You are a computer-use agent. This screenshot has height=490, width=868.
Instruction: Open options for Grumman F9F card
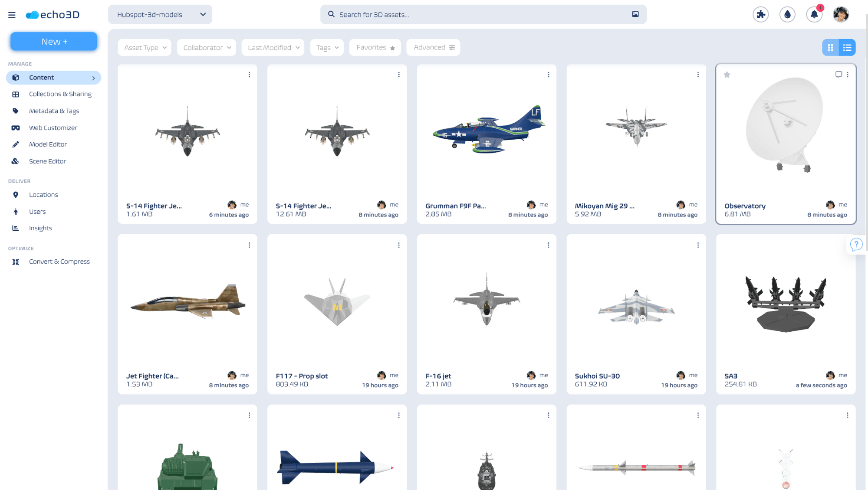click(x=549, y=75)
